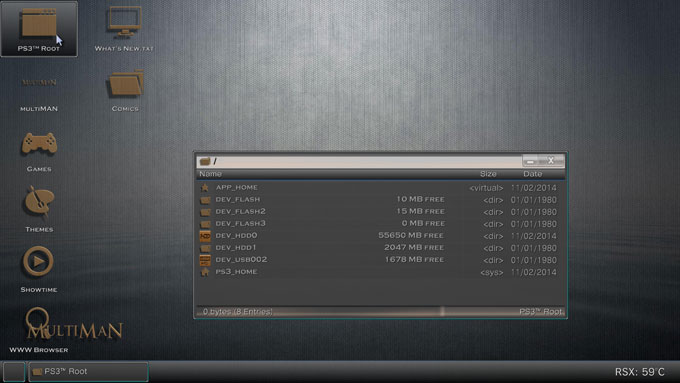Click the 0 bytes (8 Entries) status text
Viewport: 680px width, 383px height.
coord(238,312)
